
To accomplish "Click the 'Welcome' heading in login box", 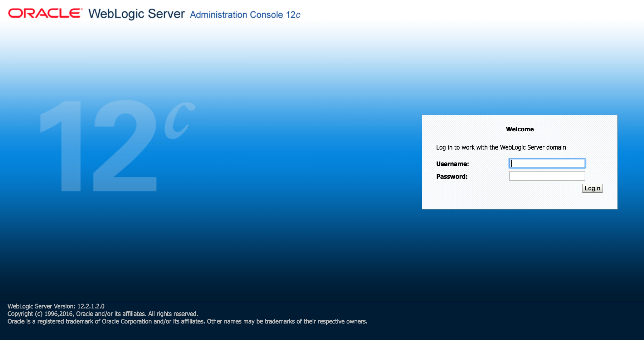I will (x=520, y=129).
